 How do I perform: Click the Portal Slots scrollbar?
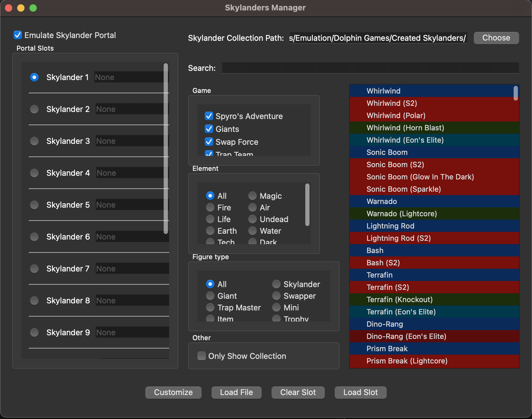pyautogui.click(x=166, y=148)
